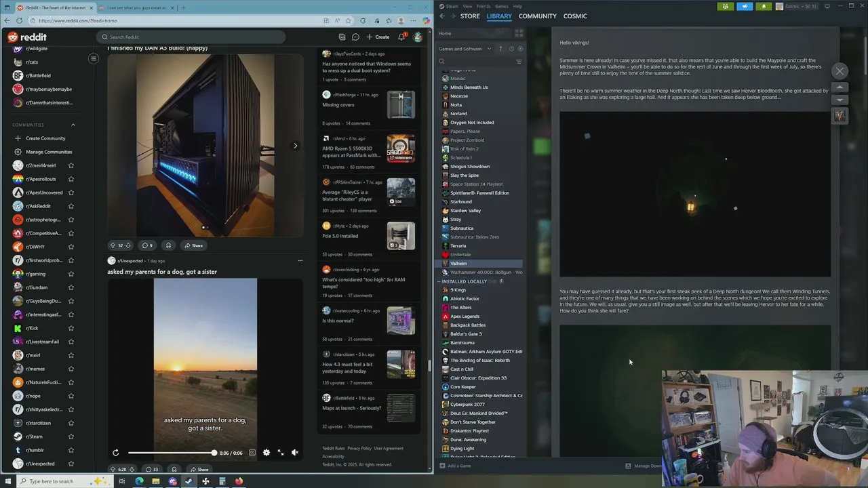Open Steam Games menu
The height and width of the screenshot is (488, 868).
coord(502,6)
